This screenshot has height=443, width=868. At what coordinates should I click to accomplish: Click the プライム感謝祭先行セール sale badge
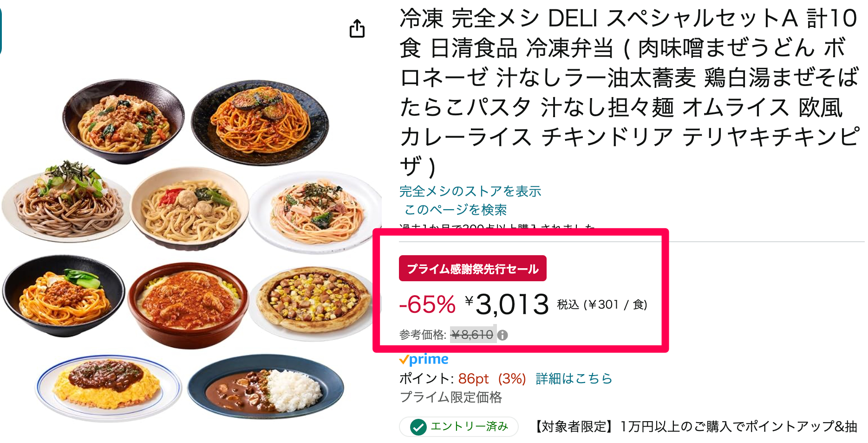(x=472, y=269)
